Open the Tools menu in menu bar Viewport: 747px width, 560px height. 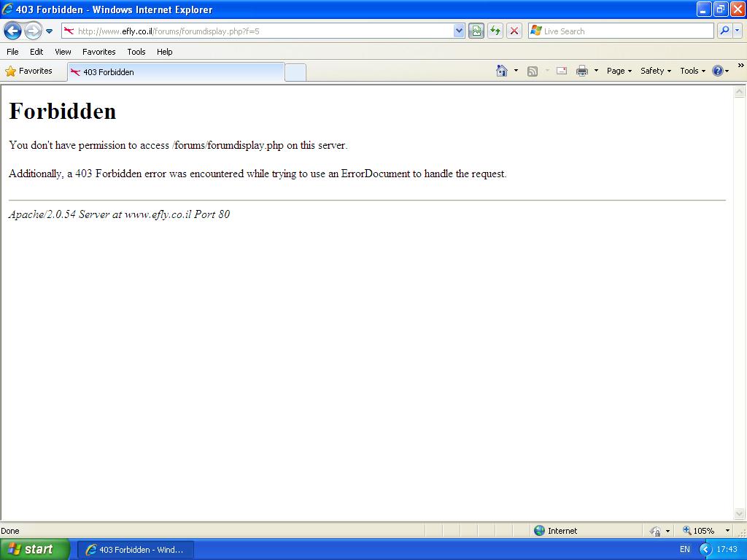click(x=136, y=52)
